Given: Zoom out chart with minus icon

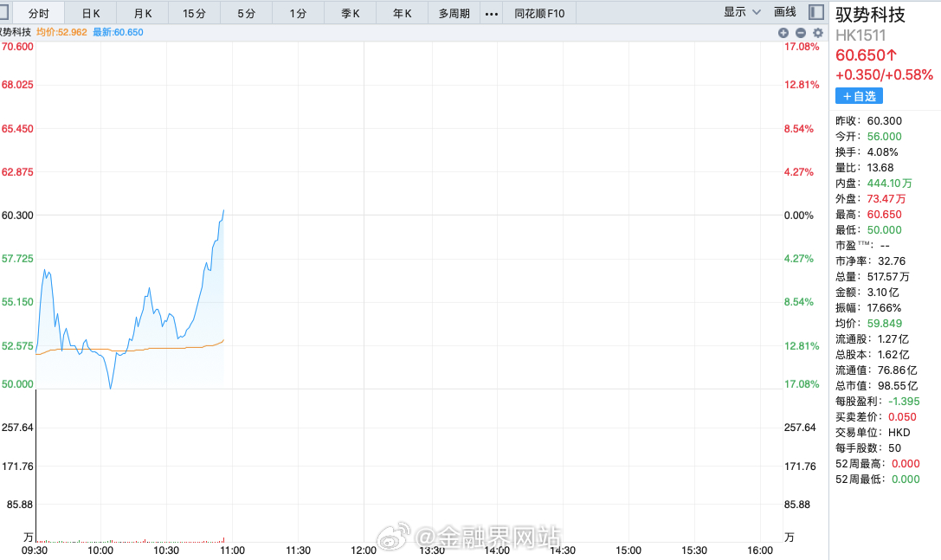Looking at the screenshot, I should pos(801,32).
